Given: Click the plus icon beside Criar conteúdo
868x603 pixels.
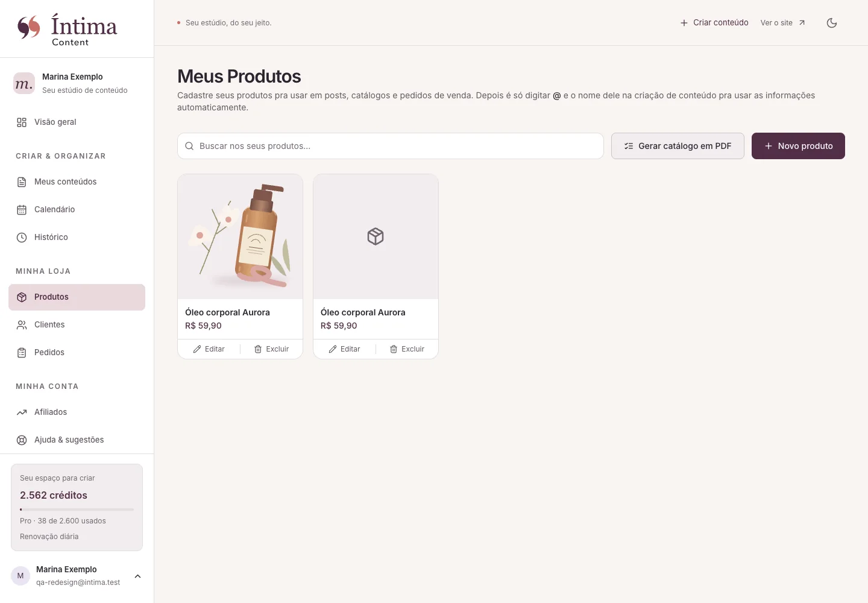Looking at the screenshot, I should click(684, 23).
